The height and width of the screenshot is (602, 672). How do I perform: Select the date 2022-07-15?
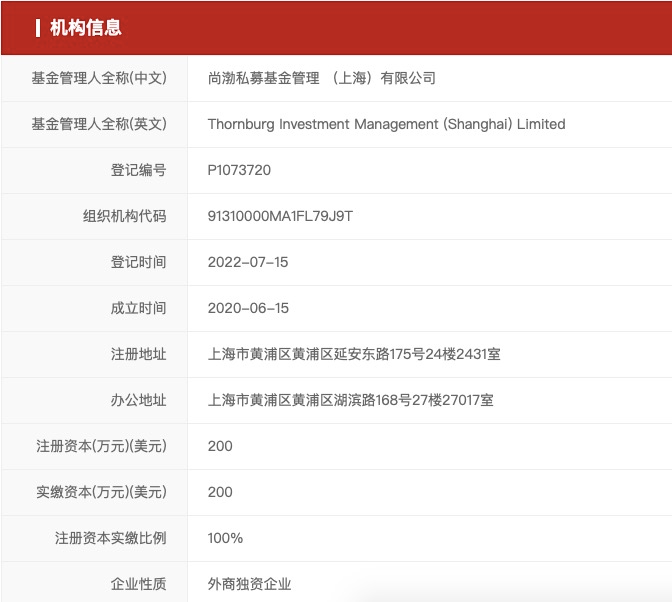tap(248, 262)
